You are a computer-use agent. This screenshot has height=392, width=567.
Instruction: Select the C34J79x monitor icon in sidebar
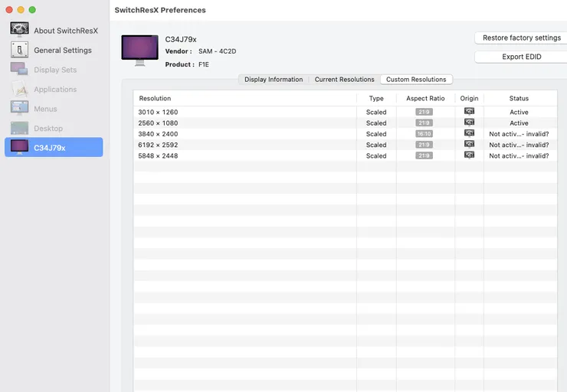point(19,147)
